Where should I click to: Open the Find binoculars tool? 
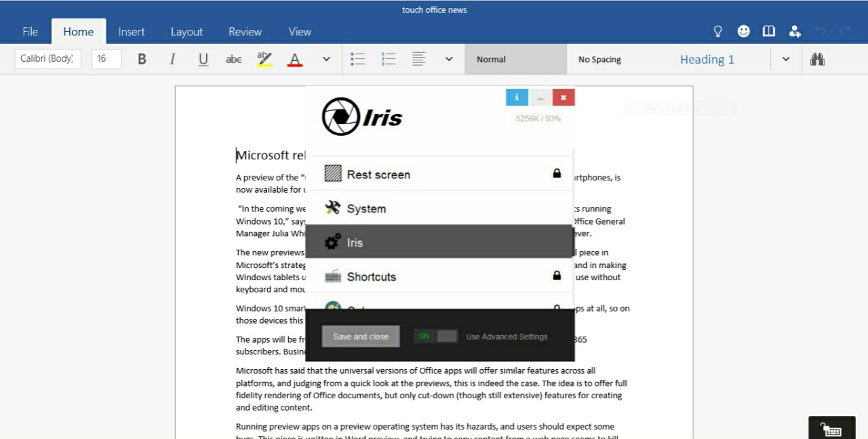[818, 59]
